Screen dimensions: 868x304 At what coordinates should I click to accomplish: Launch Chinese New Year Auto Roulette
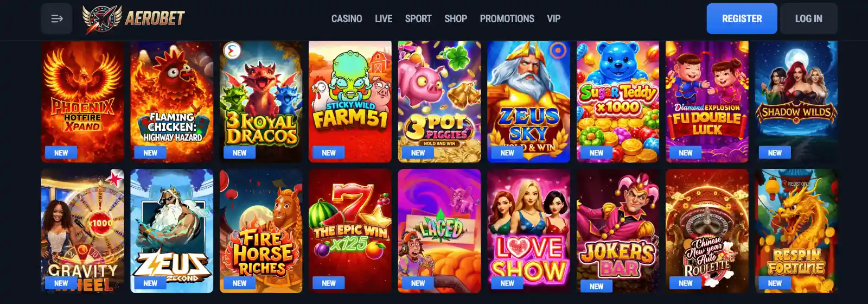pos(707,231)
